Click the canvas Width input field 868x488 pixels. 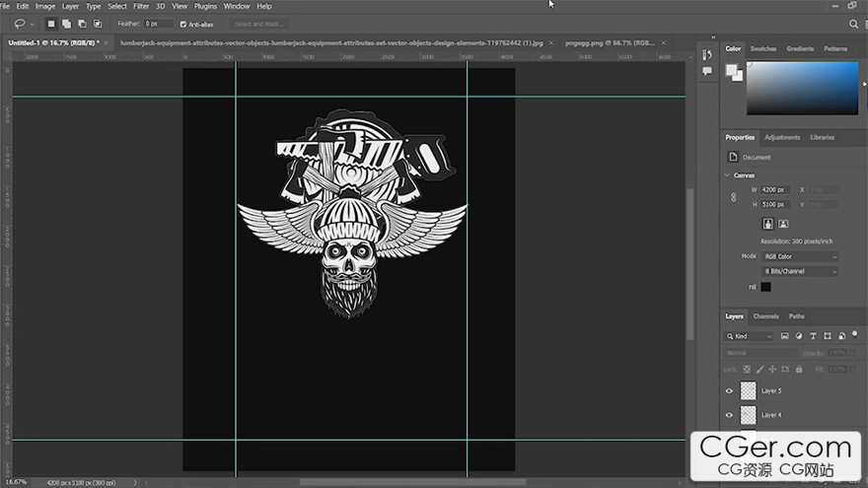(775, 189)
